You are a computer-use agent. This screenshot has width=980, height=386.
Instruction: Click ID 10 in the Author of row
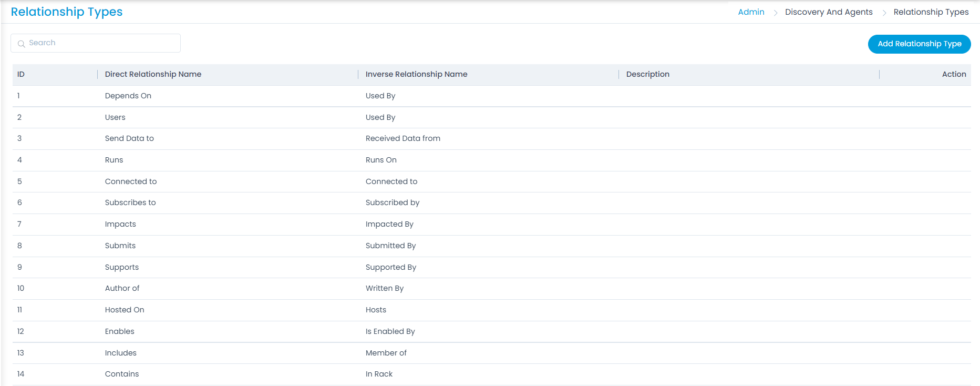click(20, 288)
